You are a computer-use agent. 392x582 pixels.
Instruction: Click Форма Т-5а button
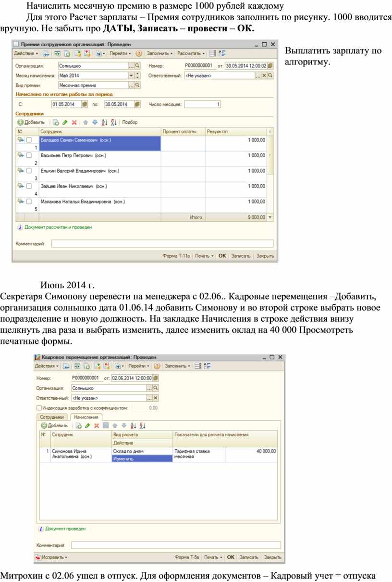pos(187,557)
